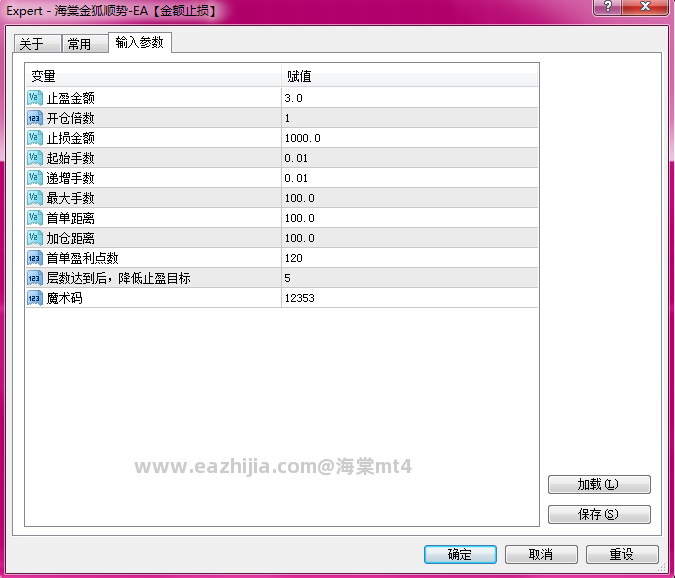This screenshot has width=675, height=578.
Task: Click the double-type icon beside 加仓距离
Action: (34, 238)
